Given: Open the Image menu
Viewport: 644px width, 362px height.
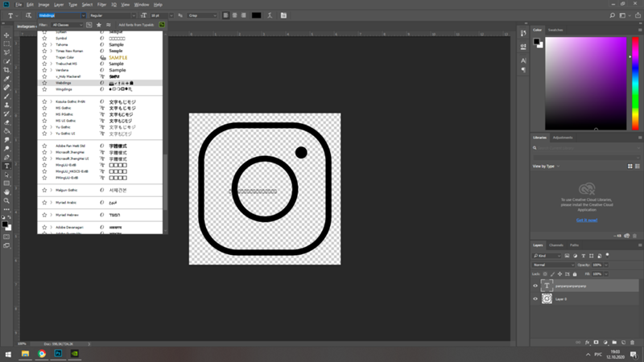Looking at the screenshot, I should click(x=43, y=5).
